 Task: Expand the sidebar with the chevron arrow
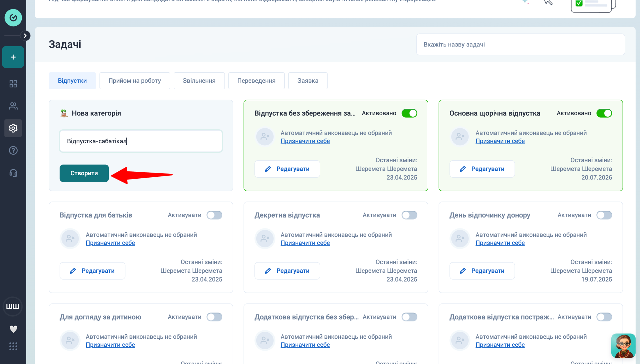pyautogui.click(x=25, y=36)
